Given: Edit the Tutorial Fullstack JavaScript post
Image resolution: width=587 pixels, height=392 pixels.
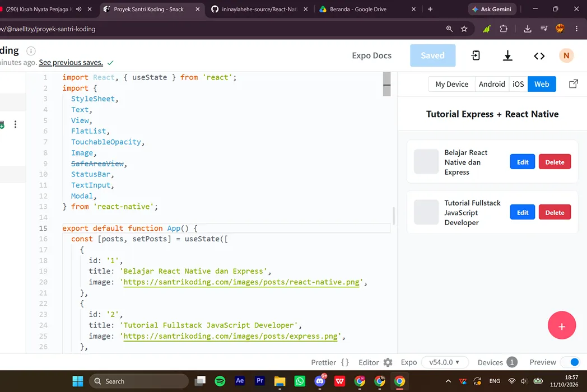Looking at the screenshot, I should pyautogui.click(x=523, y=213).
